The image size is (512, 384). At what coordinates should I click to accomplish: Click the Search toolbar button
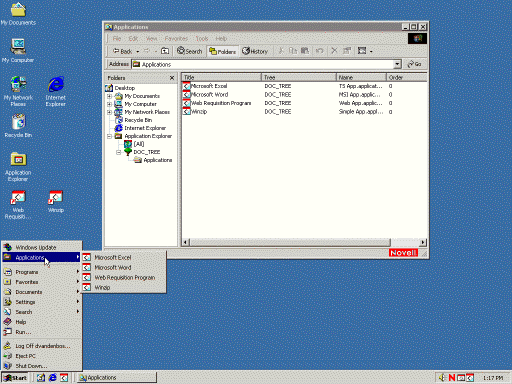pos(189,51)
